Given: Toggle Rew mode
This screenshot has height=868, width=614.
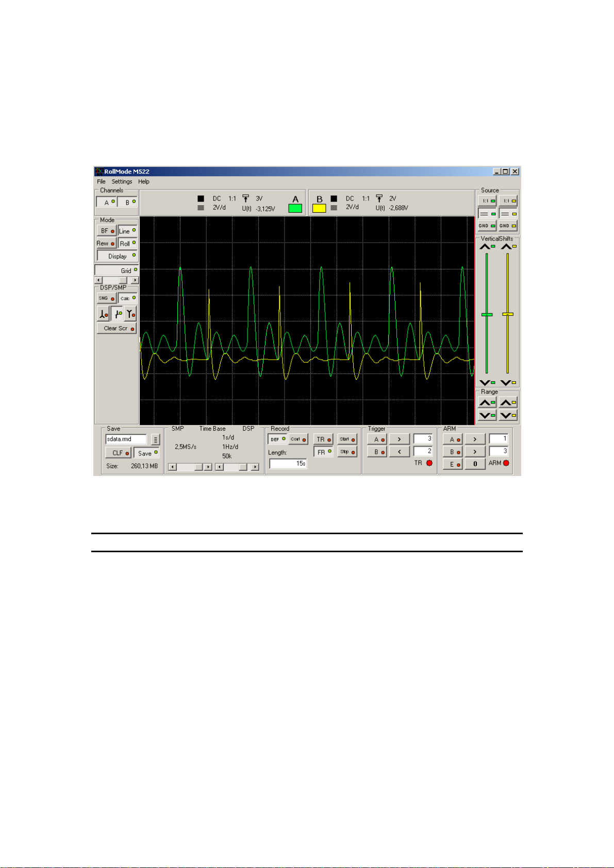Looking at the screenshot, I should tap(107, 244).
